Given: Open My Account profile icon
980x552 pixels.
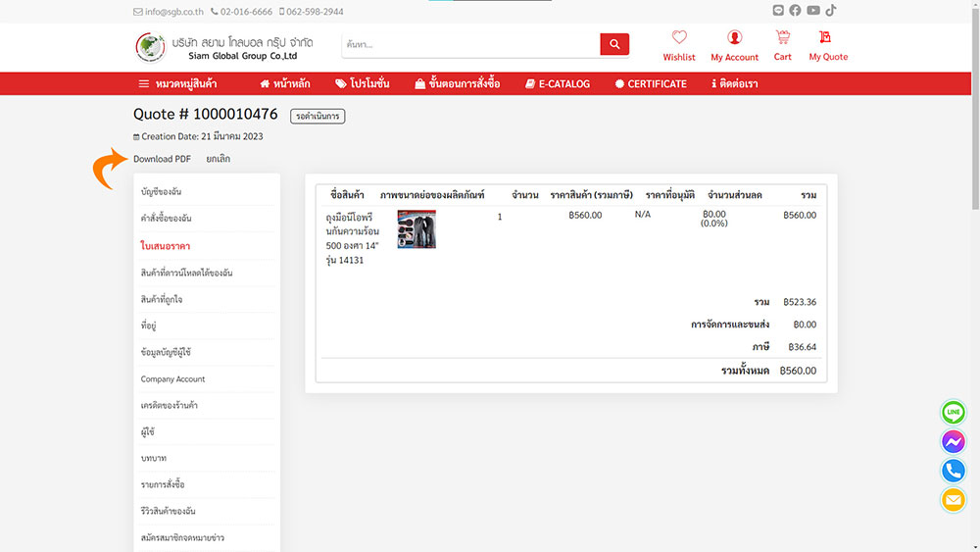Looking at the screenshot, I should tap(734, 38).
